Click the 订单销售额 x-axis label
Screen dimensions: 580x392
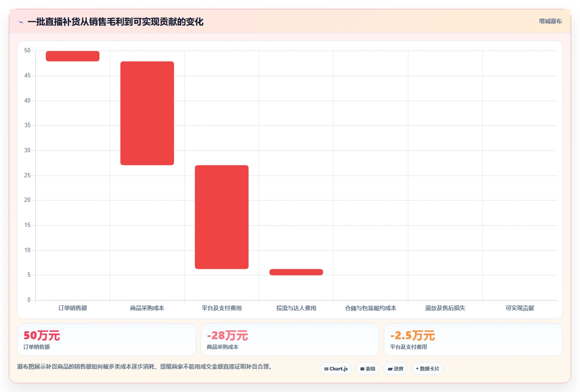coord(73,308)
